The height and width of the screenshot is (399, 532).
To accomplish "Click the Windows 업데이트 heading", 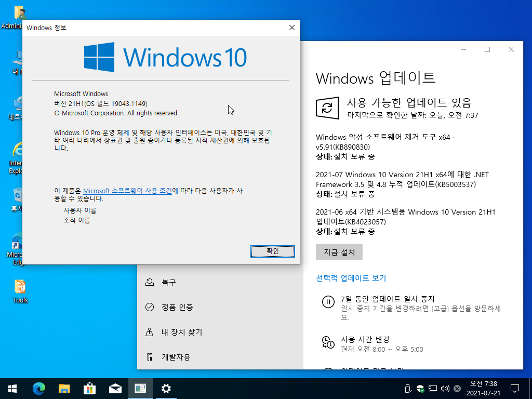I will [x=375, y=78].
